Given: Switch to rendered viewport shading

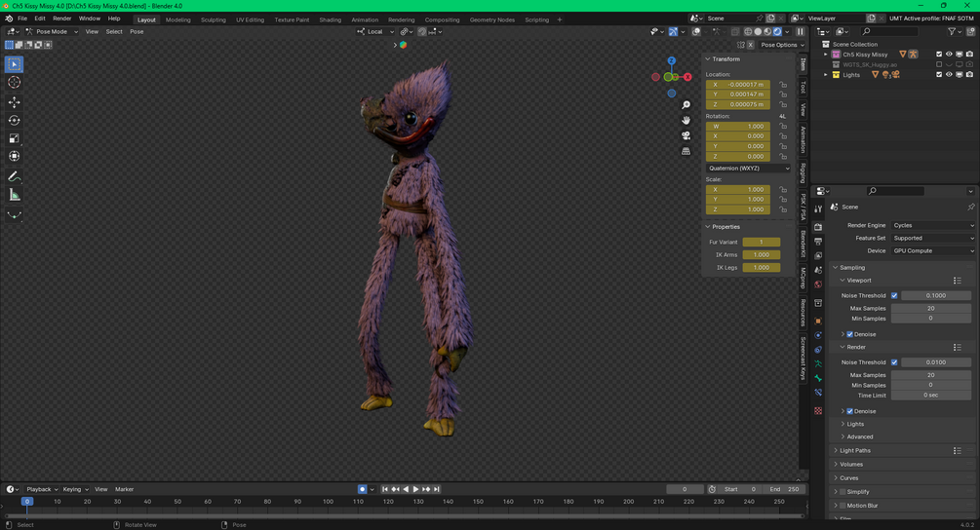Looking at the screenshot, I should click(777, 32).
